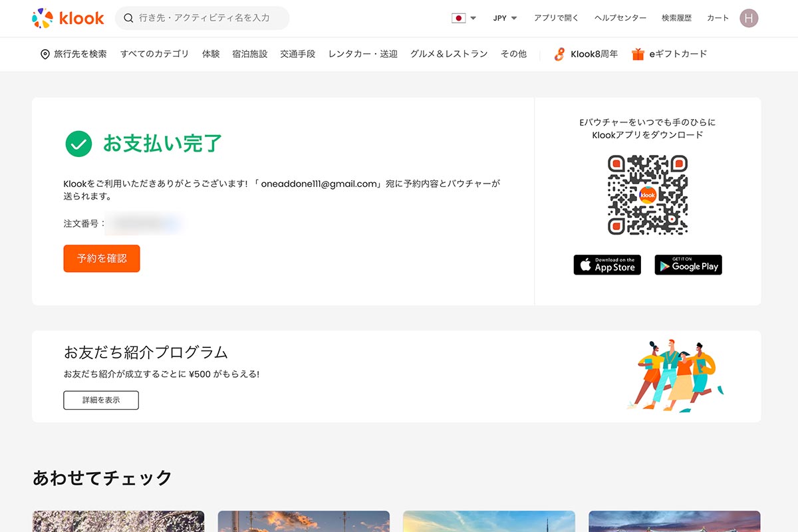Select 交通手段 category
This screenshot has width=798, height=532.
tap(298, 54)
